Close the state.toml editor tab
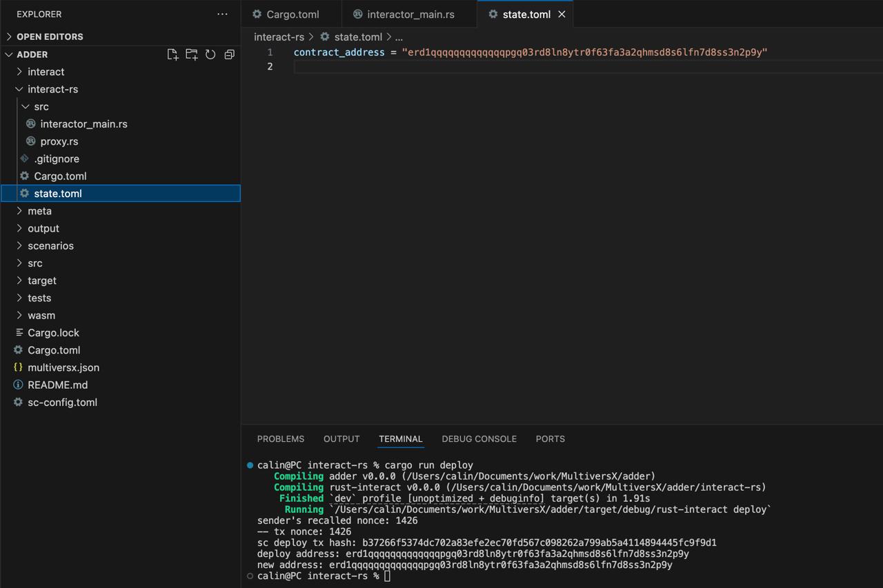The width and height of the screenshot is (883, 588). click(562, 14)
